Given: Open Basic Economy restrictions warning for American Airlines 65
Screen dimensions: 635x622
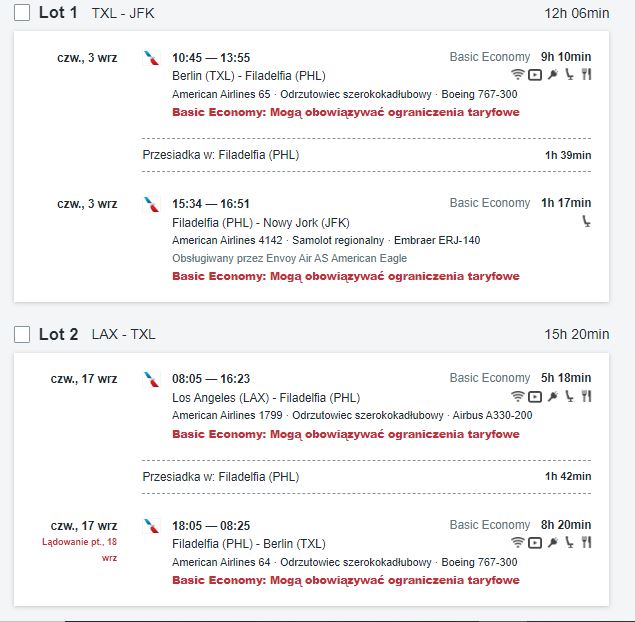Looking at the screenshot, I should point(346,112).
